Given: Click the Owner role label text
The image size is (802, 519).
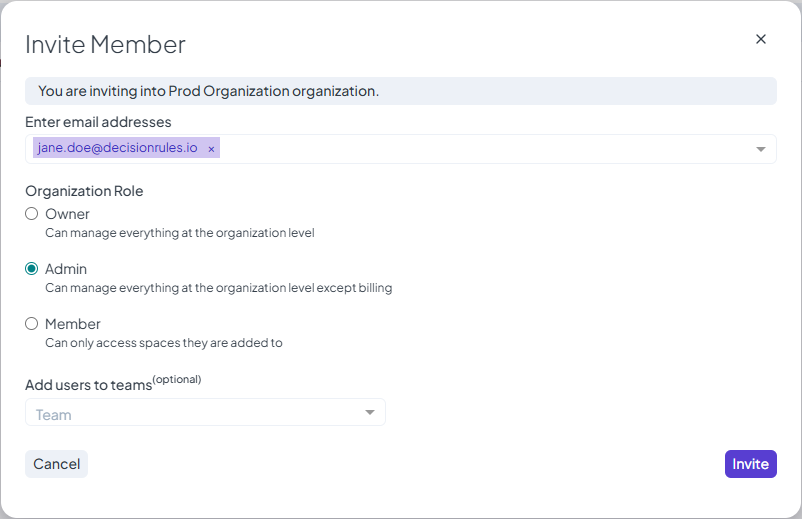Looking at the screenshot, I should [x=67, y=214].
